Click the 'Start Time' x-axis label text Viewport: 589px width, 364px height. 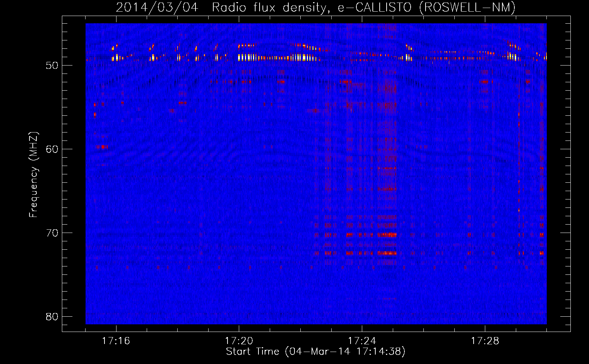click(x=252, y=352)
